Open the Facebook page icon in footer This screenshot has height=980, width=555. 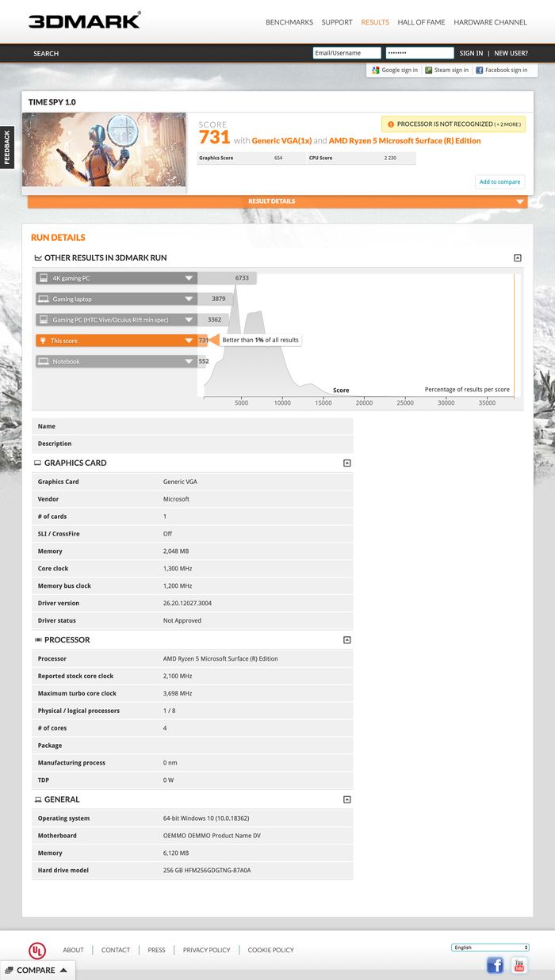point(495,965)
